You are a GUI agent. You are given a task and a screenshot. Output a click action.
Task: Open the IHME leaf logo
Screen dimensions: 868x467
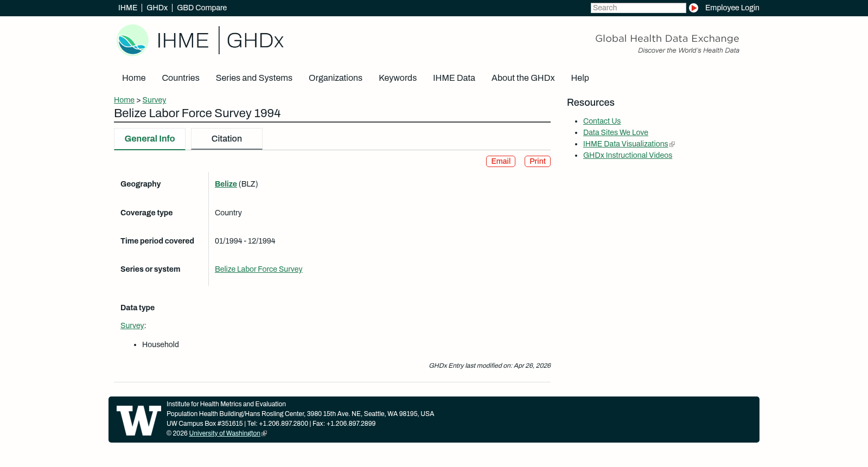tap(132, 40)
